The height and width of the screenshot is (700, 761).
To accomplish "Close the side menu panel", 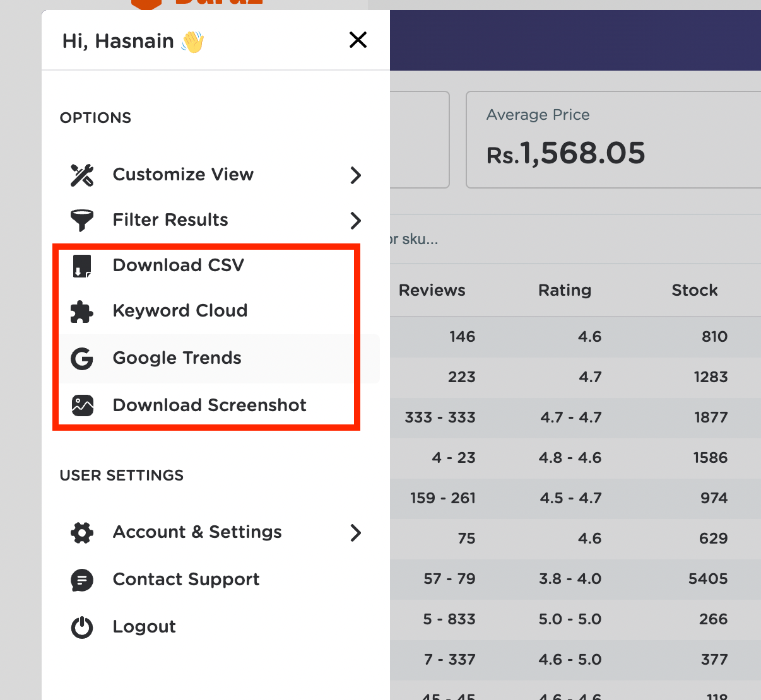I will click(358, 40).
